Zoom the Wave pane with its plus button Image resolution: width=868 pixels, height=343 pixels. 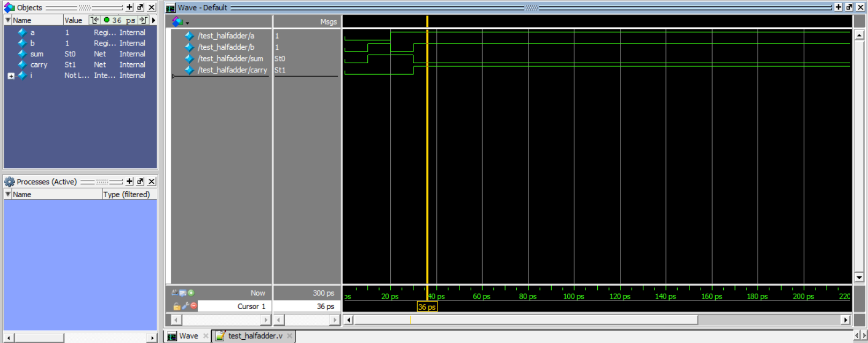pyautogui.click(x=839, y=8)
